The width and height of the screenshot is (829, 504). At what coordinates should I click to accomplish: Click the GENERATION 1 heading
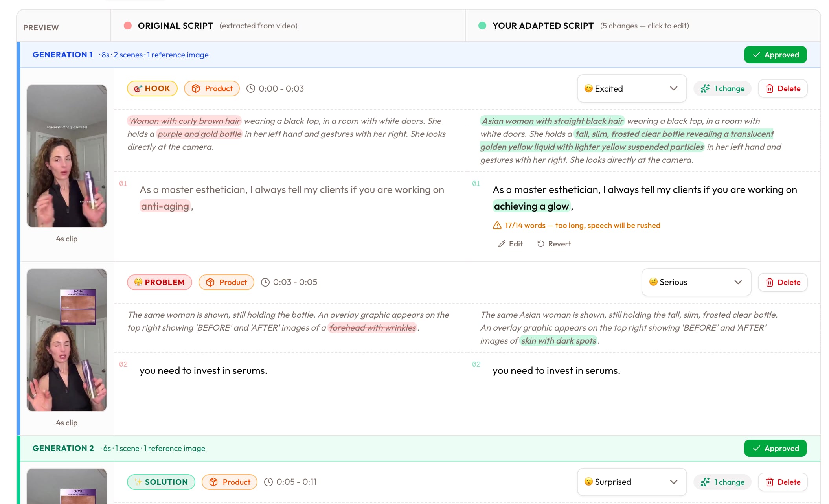tap(62, 55)
